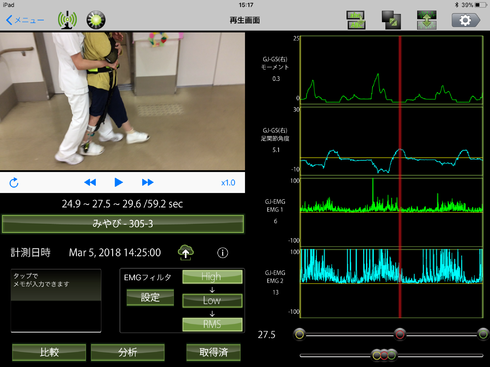This screenshot has width=490, height=367.
Task: Go back to the メニュー screen
Action: (x=25, y=20)
